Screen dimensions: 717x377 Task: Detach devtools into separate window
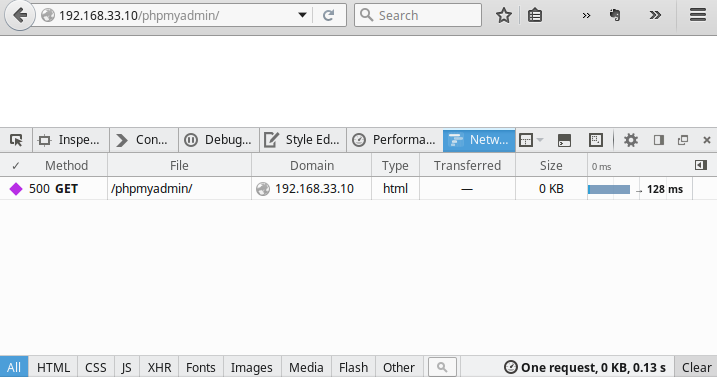[683, 140]
